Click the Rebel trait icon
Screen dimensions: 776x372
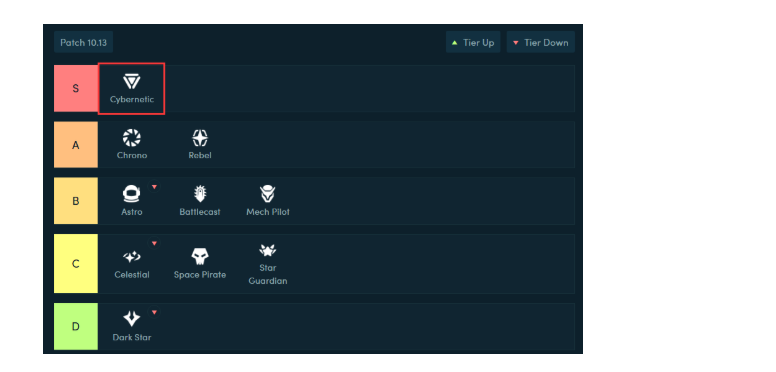(x=200, y=138)
